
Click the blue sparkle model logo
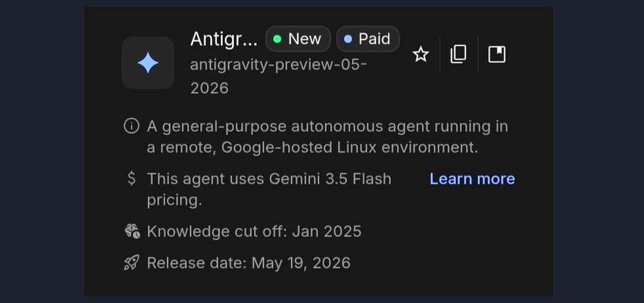coord(148,62)
